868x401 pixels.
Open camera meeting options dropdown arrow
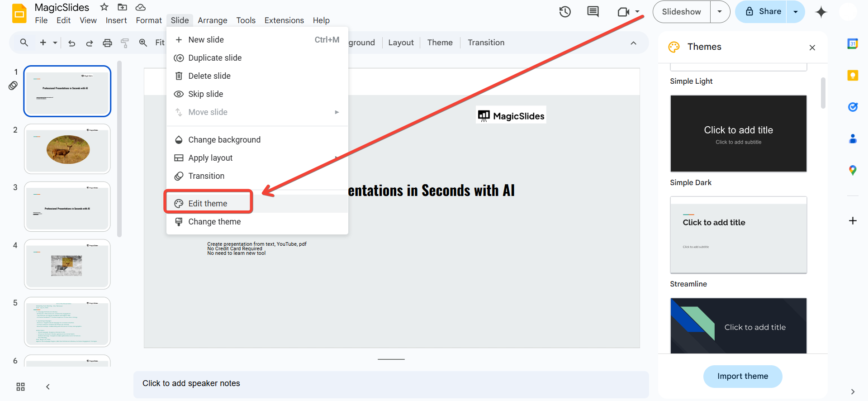pyautogui.click(x=637, y=12)
